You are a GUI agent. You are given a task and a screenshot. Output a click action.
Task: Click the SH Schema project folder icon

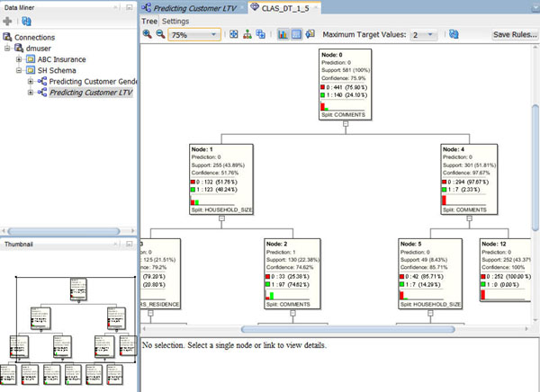coord(31,70)
